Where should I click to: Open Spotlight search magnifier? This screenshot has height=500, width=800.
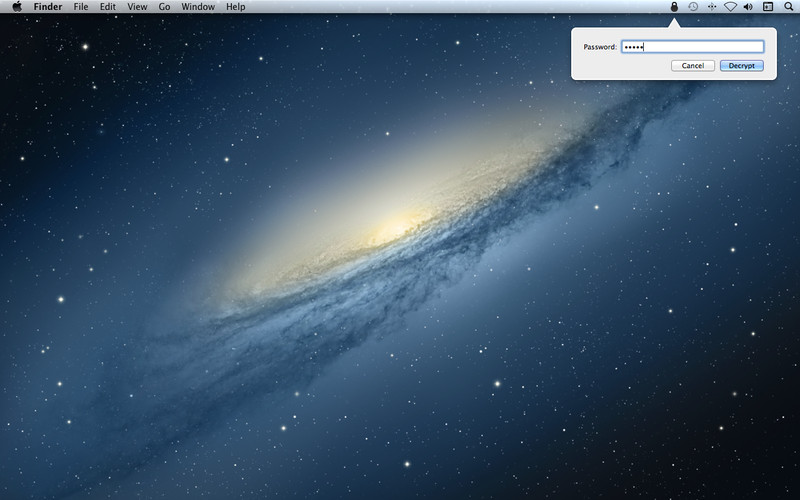click(787, 7)
